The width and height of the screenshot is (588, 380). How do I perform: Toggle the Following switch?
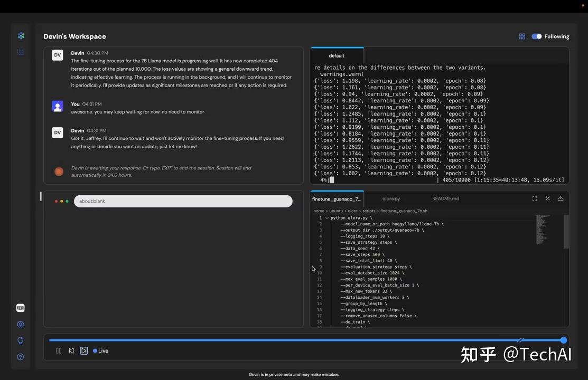pos(537,36)
